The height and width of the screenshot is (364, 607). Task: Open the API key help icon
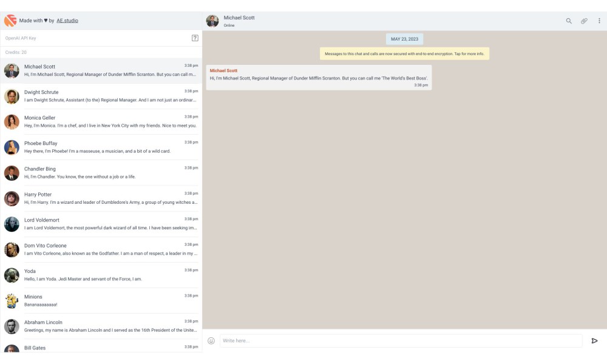pyautogui.click(x=195, y=38)
